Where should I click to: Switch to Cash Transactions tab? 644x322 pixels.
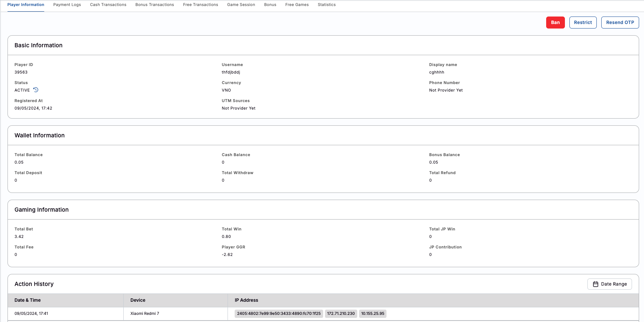click(x=108, y=5)
